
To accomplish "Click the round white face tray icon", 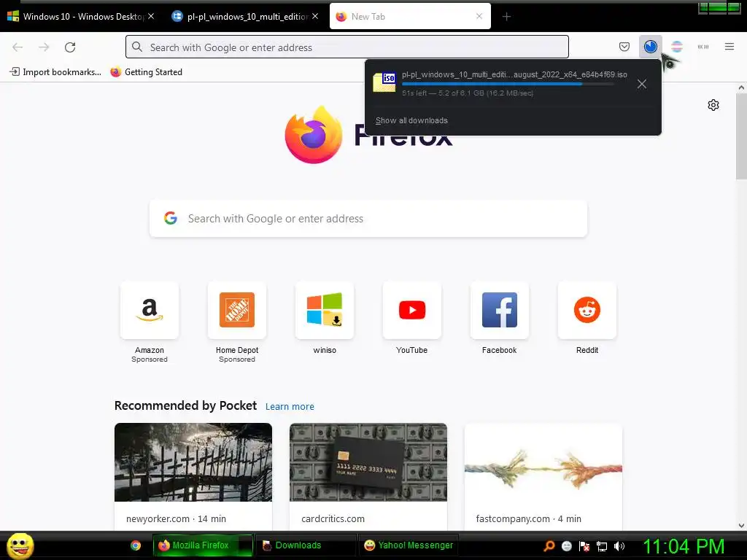I will (566, 546).
